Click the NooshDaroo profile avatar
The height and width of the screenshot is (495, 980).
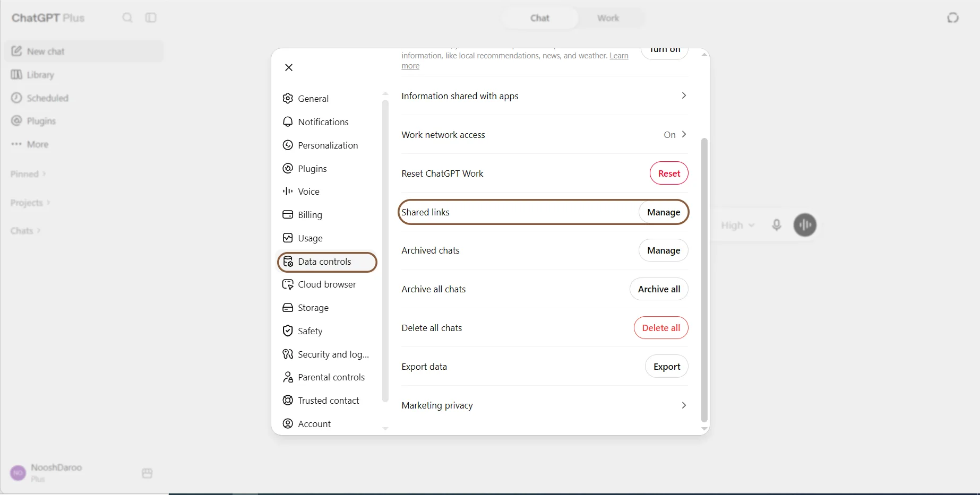point(18,473)
